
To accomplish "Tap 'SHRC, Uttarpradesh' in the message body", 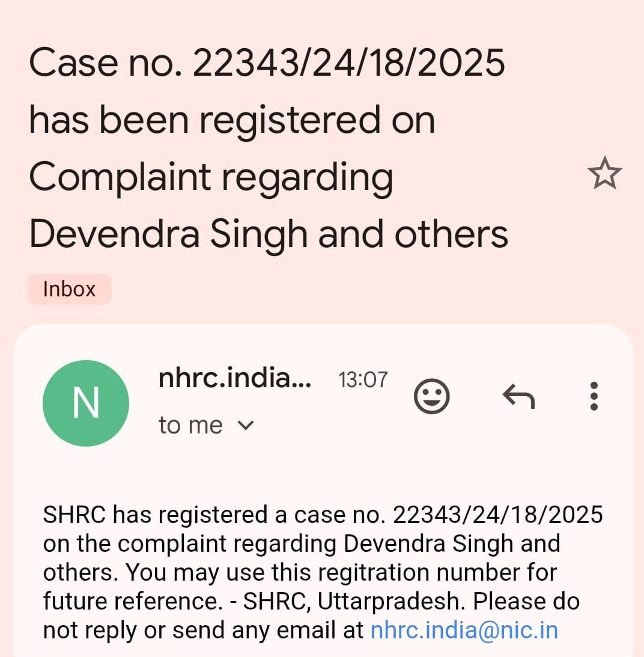I will pos(353,601).
